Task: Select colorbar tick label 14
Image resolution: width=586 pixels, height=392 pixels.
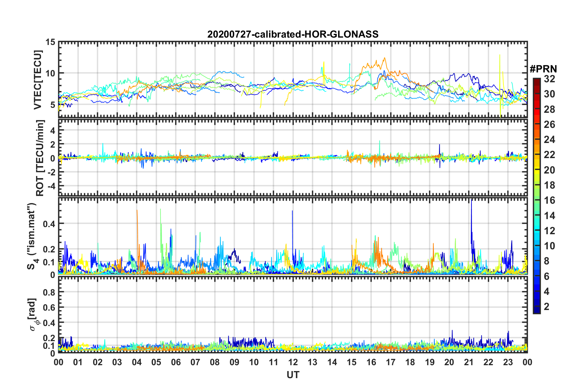Action: (549, 215)
